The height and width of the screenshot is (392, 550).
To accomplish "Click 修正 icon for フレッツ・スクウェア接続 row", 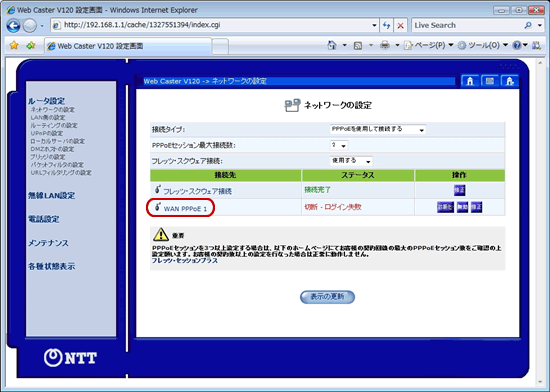I will (x=460, y=190).
